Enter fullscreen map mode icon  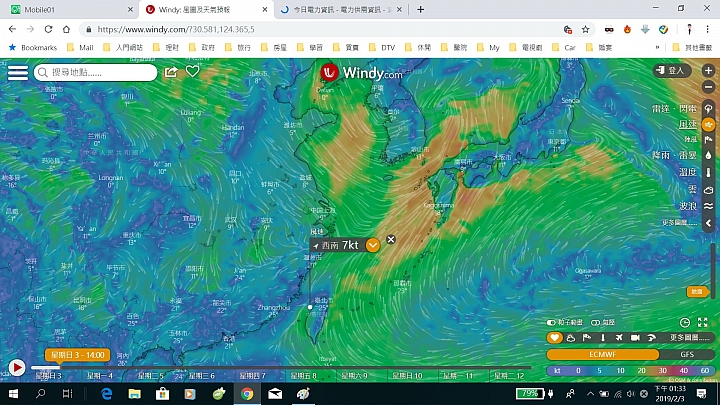[703, 322]
